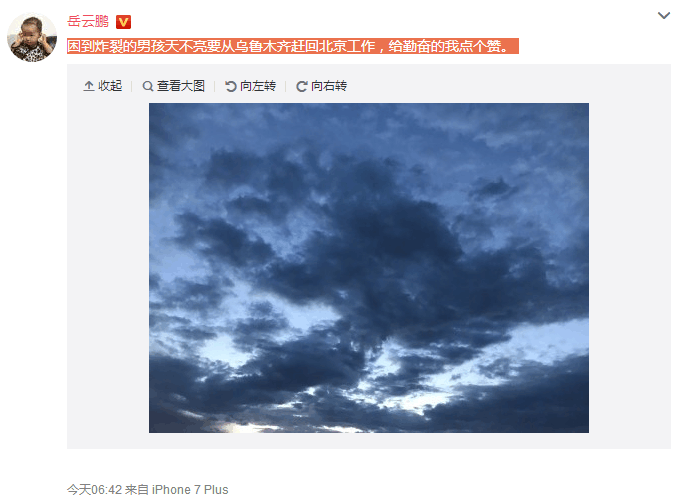Click the highlighted post text
Image resolution: width=687 pixels, height=496 pixels.
coord(293,46)
